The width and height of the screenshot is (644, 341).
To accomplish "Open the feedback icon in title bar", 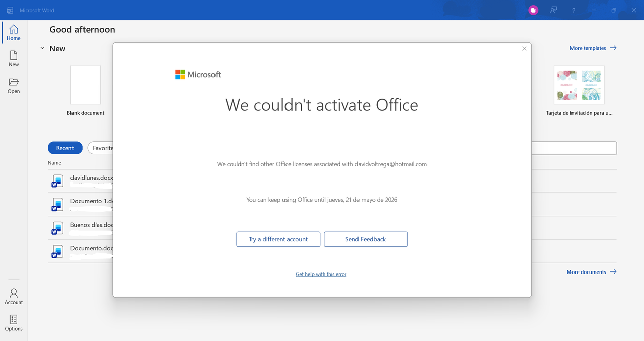I will 553,10.
